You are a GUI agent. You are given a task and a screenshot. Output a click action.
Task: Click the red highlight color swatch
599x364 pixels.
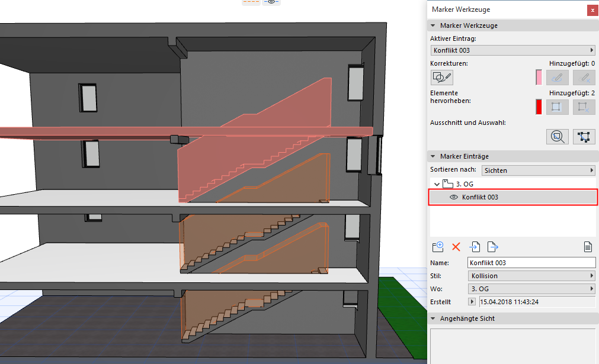pyautogui.click(x=539, y=107)
